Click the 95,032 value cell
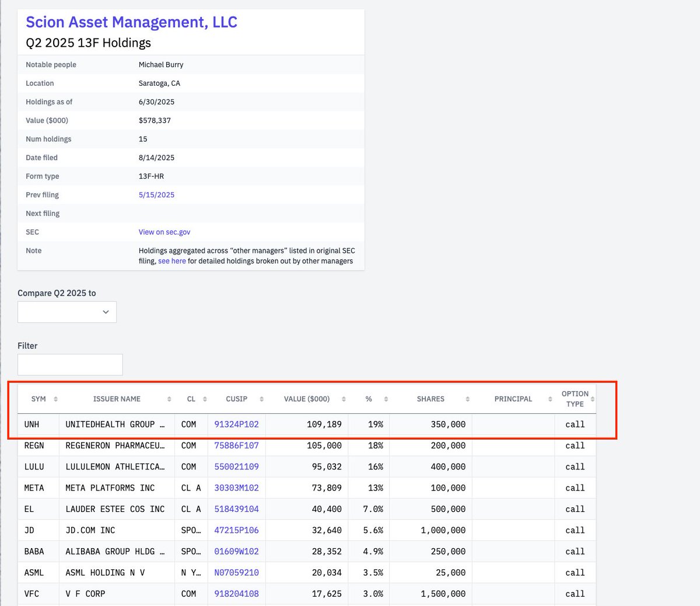Image resolution: width=700 pixels, height=606 pixels. tap(307, 466)
